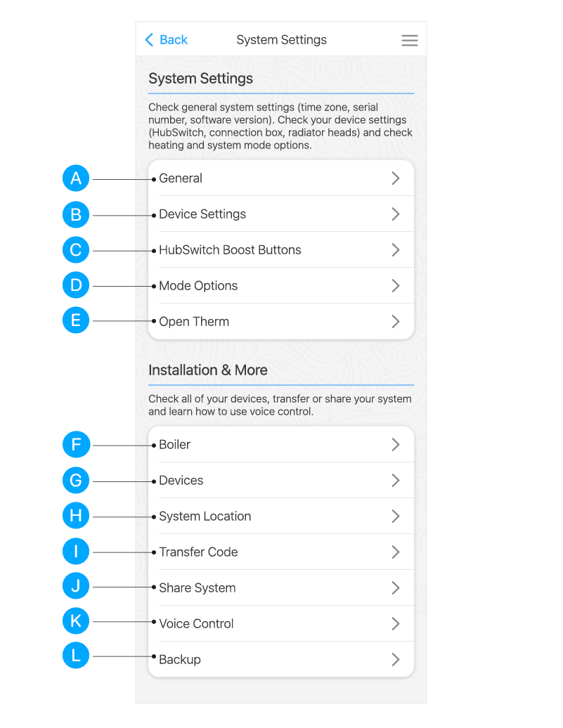
Task: Click the blue D callout marker
Action: [76, 285]
